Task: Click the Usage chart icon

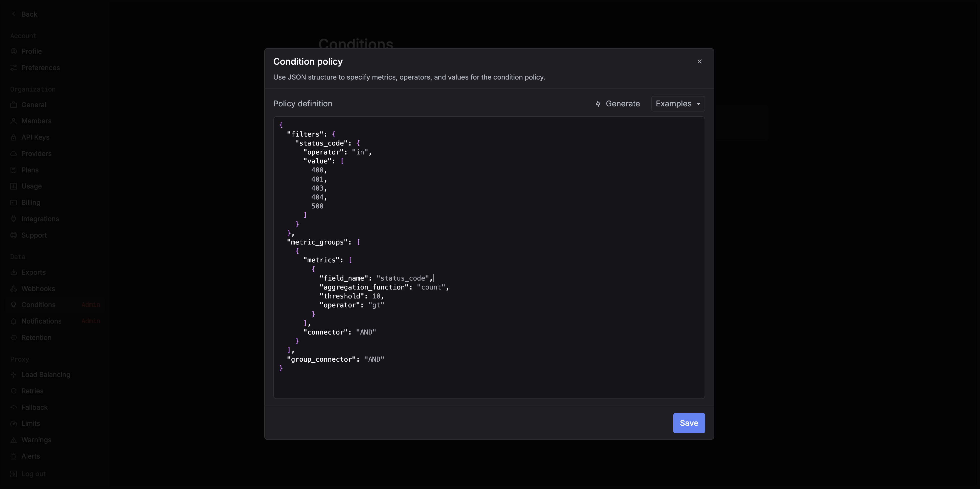Action: pyautogui.click(x=14, y=186)
